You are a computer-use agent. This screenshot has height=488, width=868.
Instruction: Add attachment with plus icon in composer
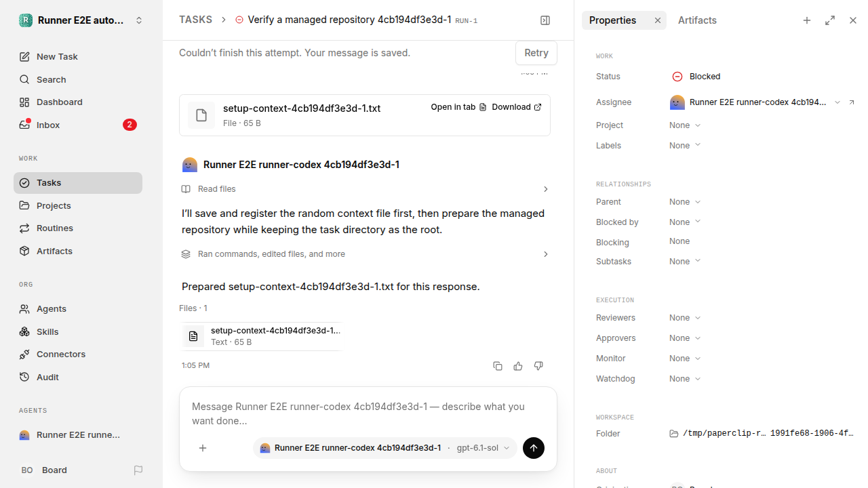203,448
